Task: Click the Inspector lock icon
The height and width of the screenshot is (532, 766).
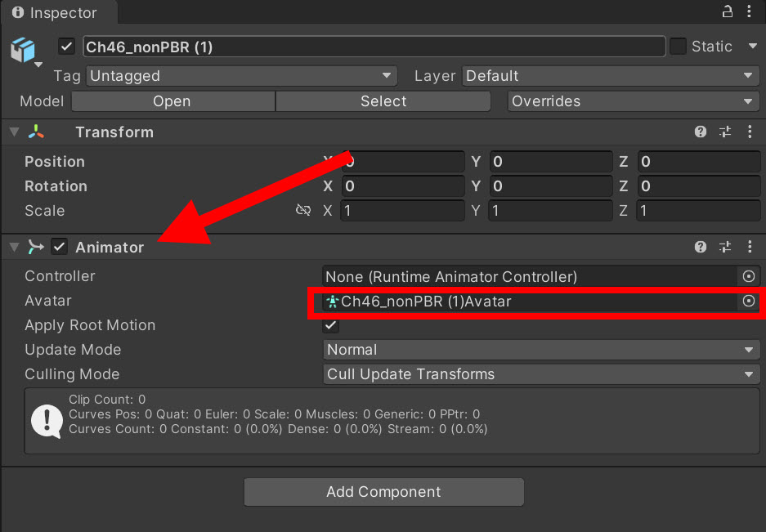Action: [x=727, y=11]
